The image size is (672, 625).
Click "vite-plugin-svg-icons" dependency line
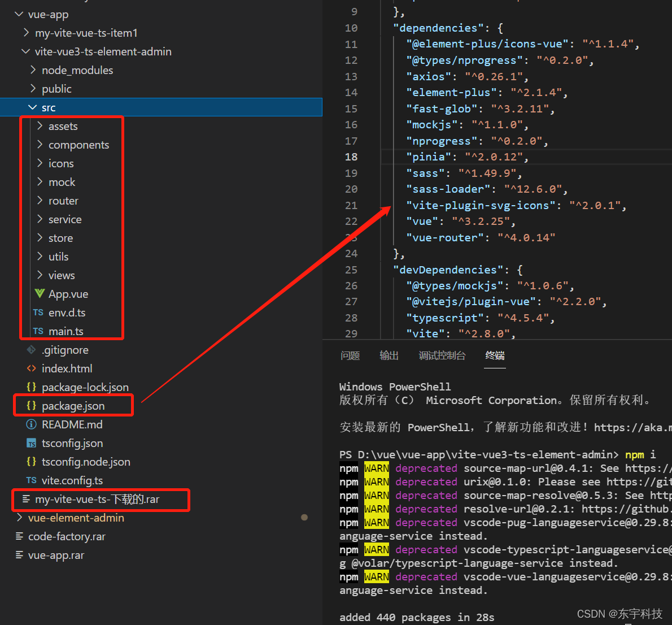[x=517, y=206]
